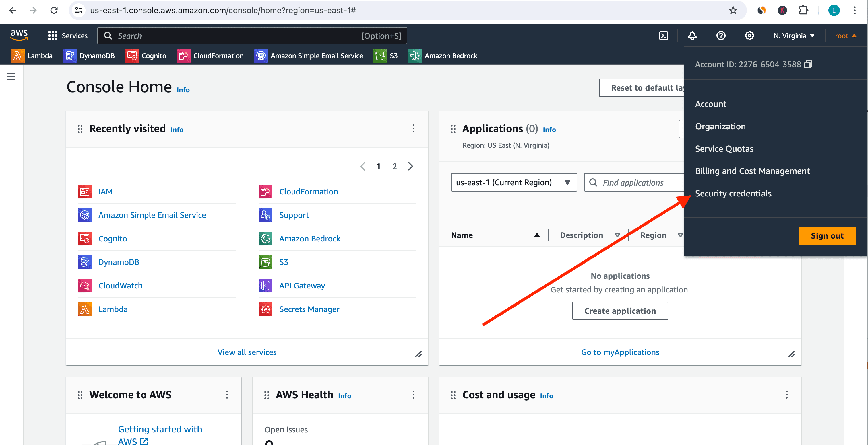The image size is (868, 445).
Task: Open Amazon Bedrock from the favorites bar
Action: click(443, 56)
